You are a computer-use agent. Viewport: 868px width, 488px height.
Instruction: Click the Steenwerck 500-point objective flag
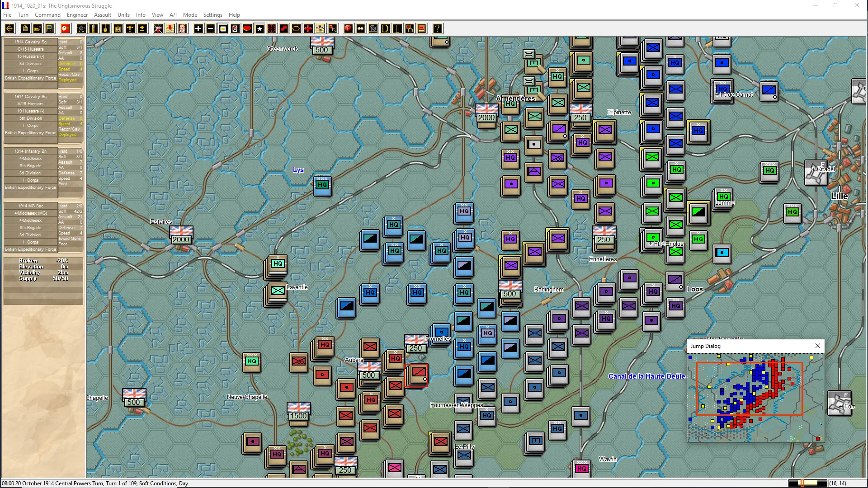pyautogui.click(x=322, y=46)
